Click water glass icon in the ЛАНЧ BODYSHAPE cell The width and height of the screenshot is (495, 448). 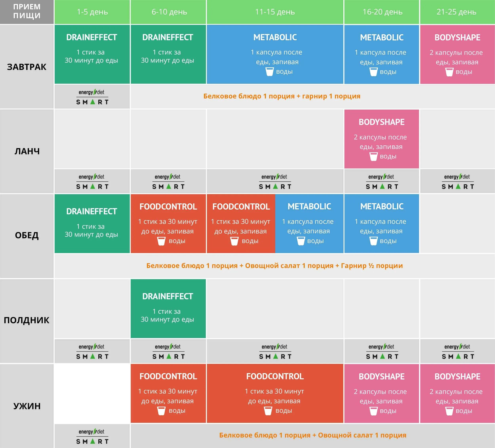pyautogui.click(x=373, y=157)
